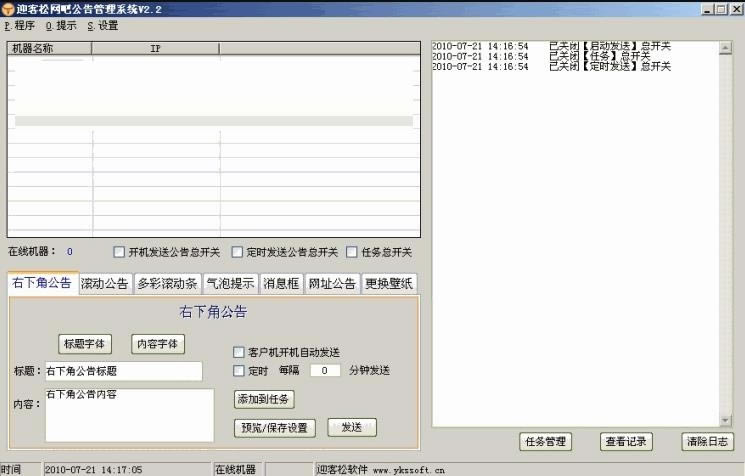Click the 标题 text input field
The height and width of the screenshot is (476, 745).
click(124, 371)
